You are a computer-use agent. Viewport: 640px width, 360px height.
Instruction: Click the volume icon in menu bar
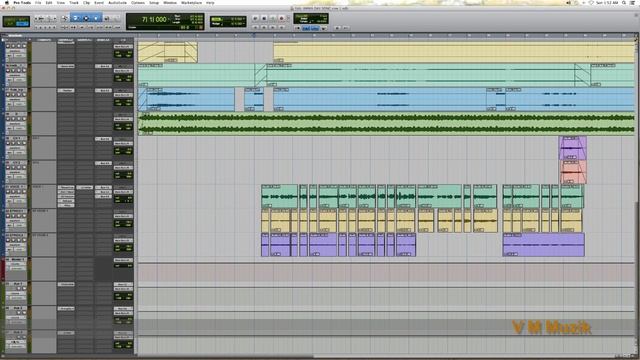coord(568,2)
